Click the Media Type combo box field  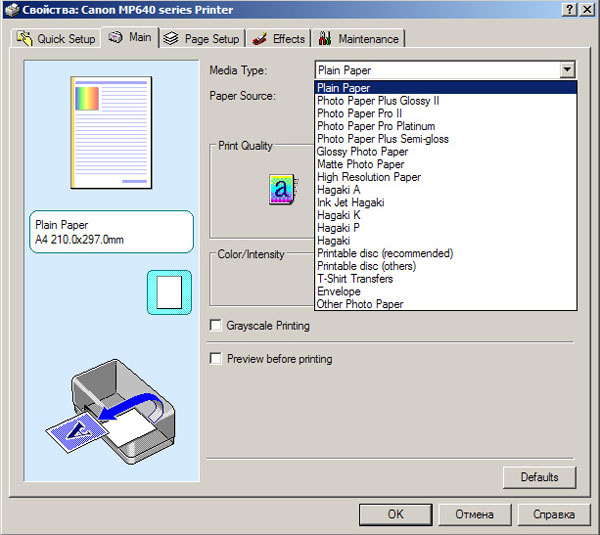[445, 70]
